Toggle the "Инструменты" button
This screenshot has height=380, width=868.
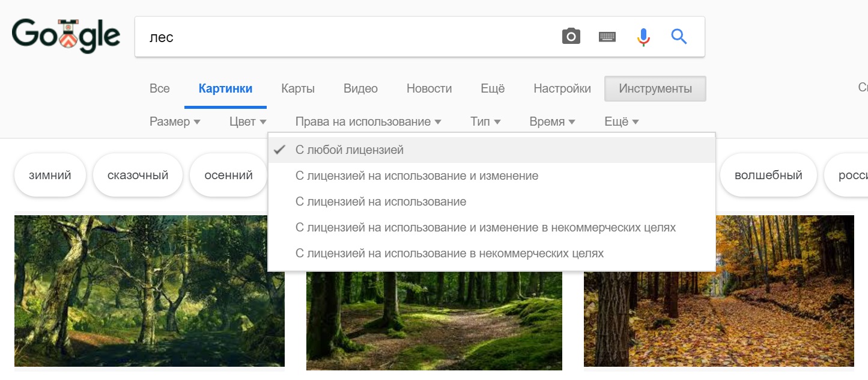655,89
